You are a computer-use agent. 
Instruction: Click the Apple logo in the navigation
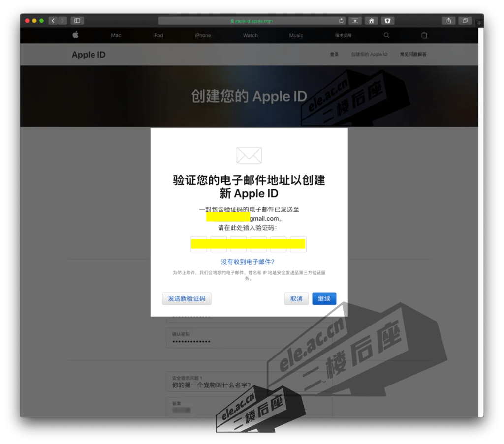tap(75, 35)
